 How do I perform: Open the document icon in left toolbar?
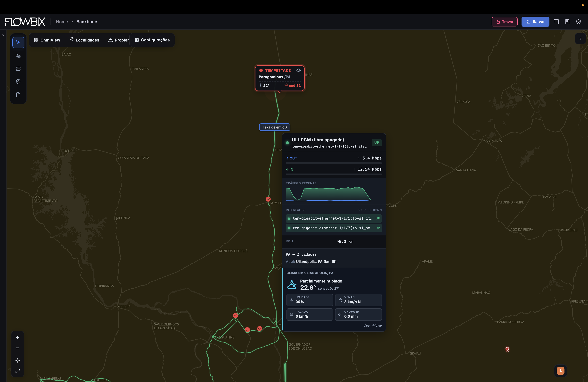(x=18, y=95)
